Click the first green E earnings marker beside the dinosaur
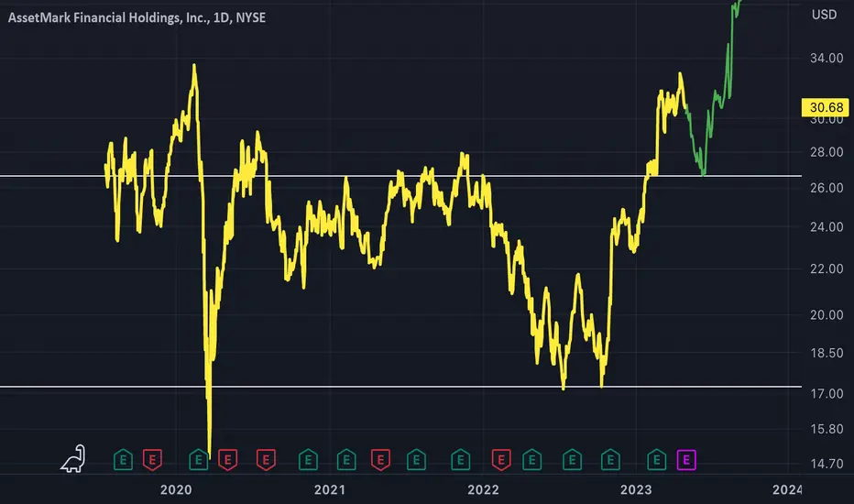Image resolution: width=854 pixels, height=504 pixels. pyautogui.click(x=123, y=460)
